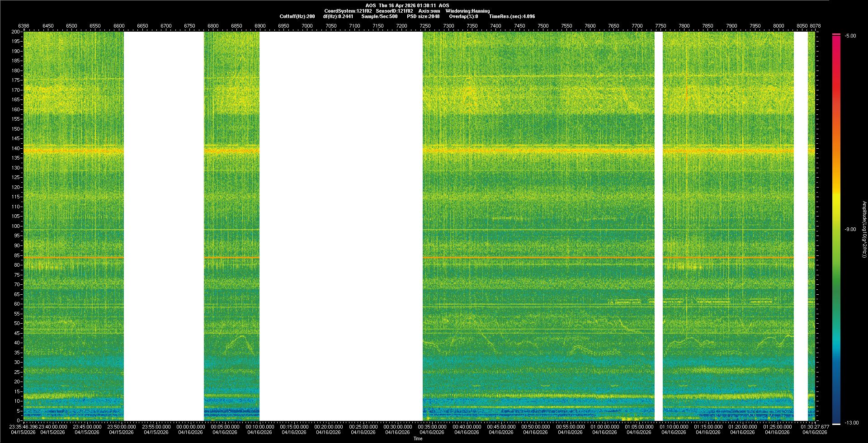Image resolution: width=868 pixels, height=443 pixels.
Task: Click the PSD size:2048 header text
Action: 423,16
